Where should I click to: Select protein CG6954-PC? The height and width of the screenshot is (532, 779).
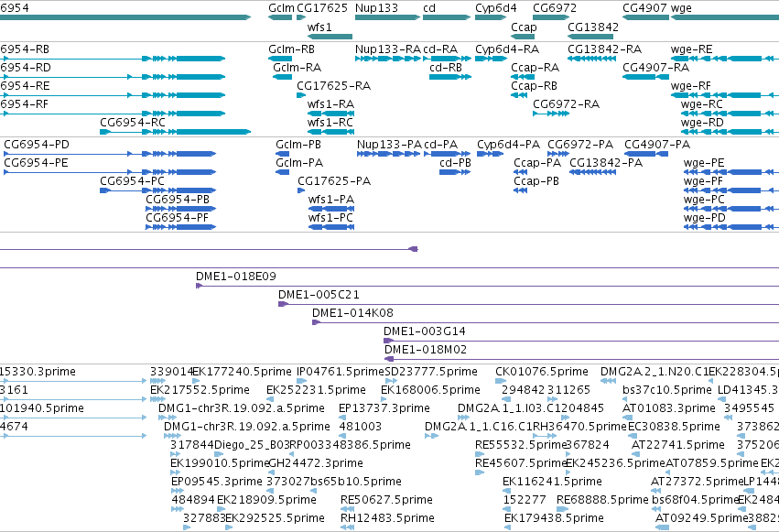132,180
